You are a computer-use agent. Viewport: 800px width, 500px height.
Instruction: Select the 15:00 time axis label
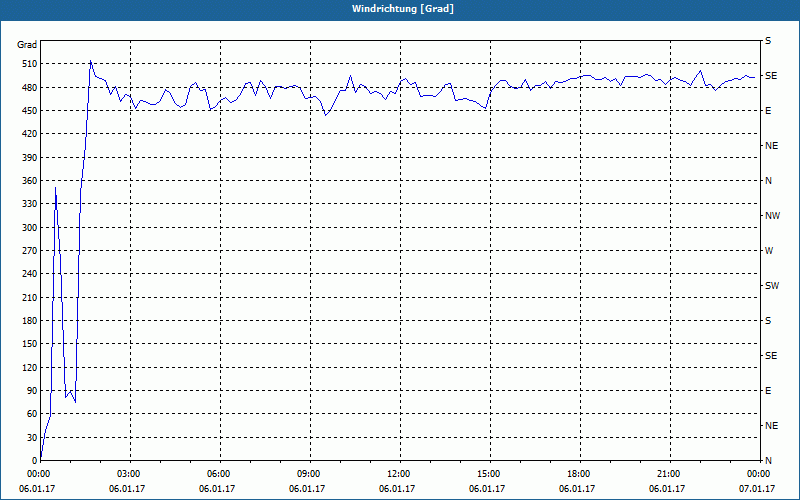(x=488, y=474)
